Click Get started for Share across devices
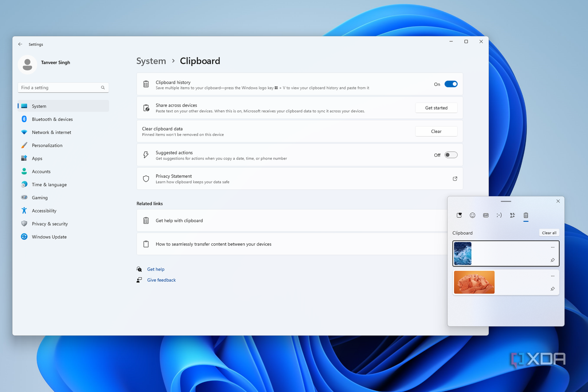This screenshot has height=392, width=588. coord(436,108)
